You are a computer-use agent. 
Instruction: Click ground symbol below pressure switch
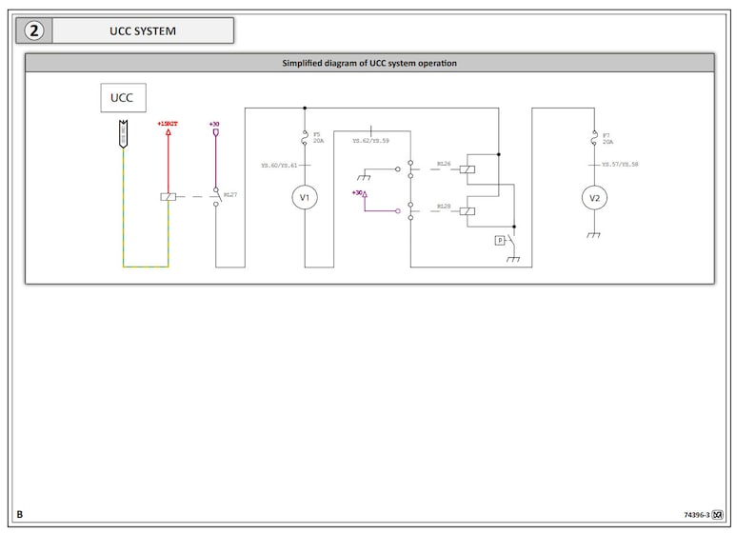(513, 259)
